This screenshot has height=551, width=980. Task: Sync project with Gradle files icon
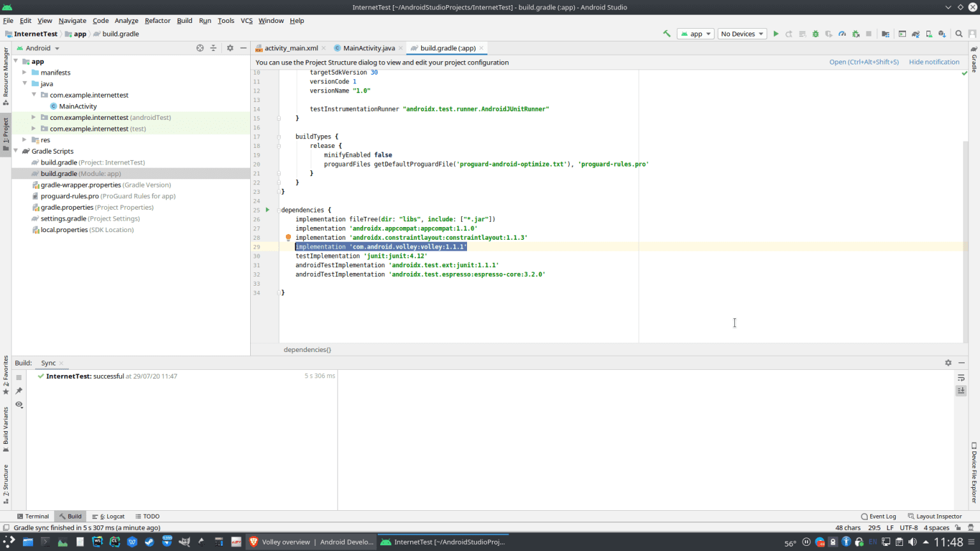[916, 34]
